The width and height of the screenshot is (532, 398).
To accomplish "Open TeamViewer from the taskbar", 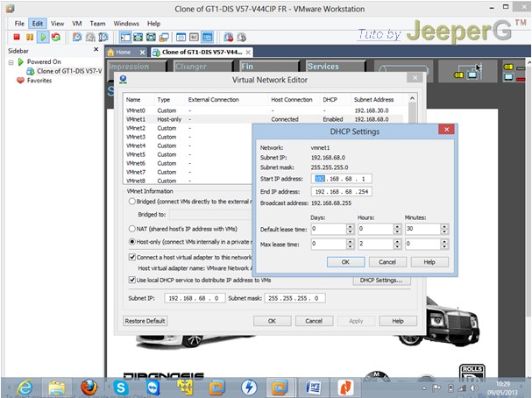I will [153, 387].
